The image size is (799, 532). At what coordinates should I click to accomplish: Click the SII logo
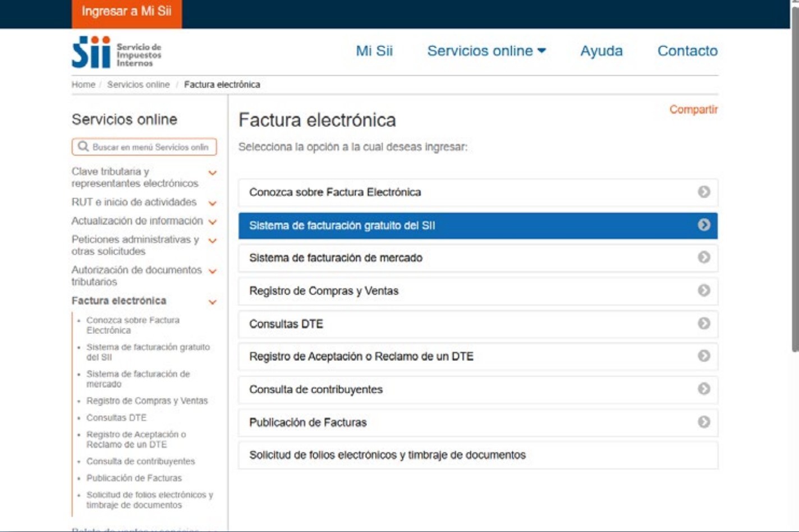(117, 52)
